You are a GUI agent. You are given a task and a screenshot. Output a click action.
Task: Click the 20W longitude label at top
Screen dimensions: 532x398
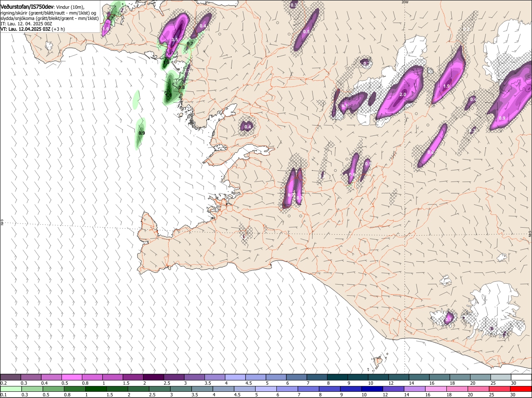[405, 2]
